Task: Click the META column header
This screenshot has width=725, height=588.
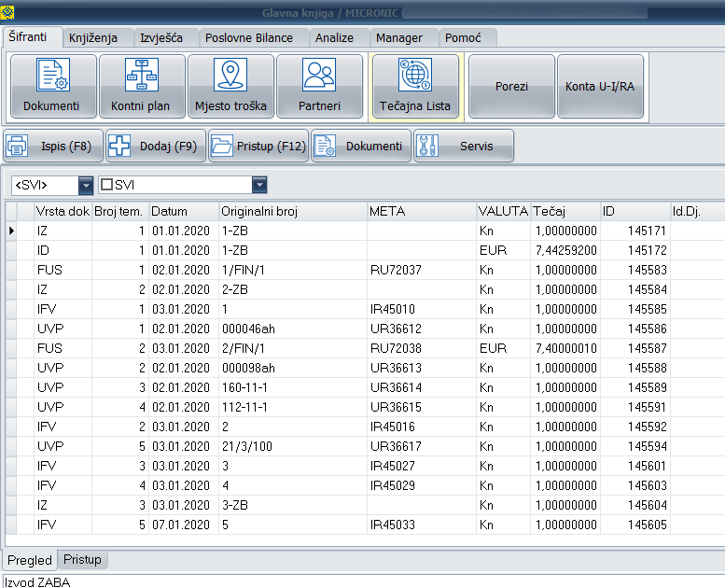Action: coord(422,212)
